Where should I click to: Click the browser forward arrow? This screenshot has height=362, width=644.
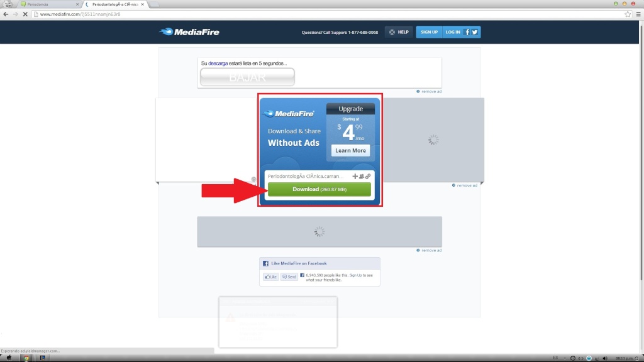15,14
